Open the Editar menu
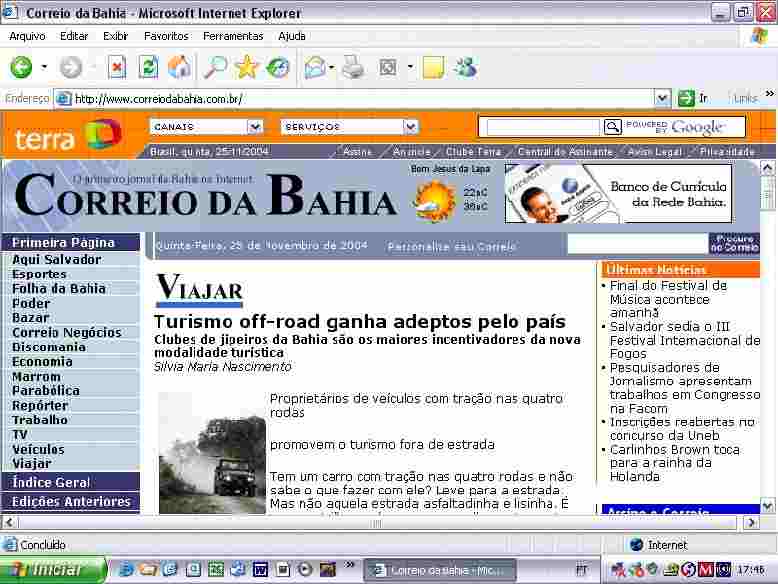Viewport: 778px width, 584px height. coord(74,36)
